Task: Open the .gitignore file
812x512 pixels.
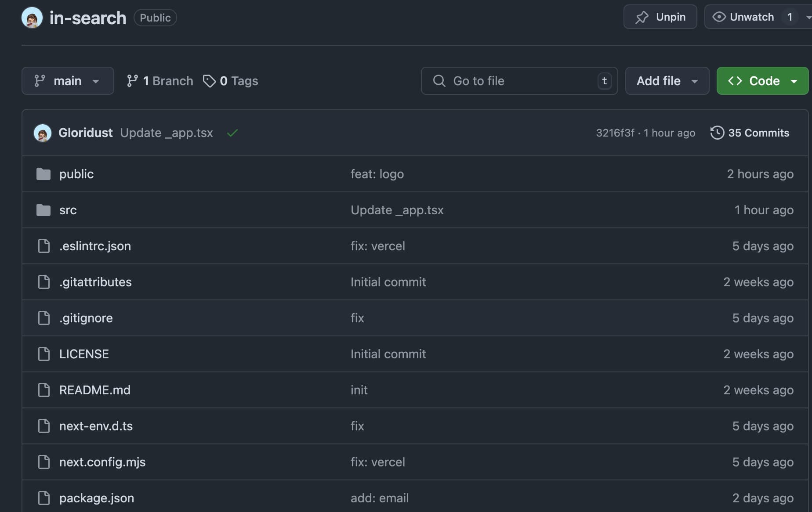Action: click(x=86, y=318)
